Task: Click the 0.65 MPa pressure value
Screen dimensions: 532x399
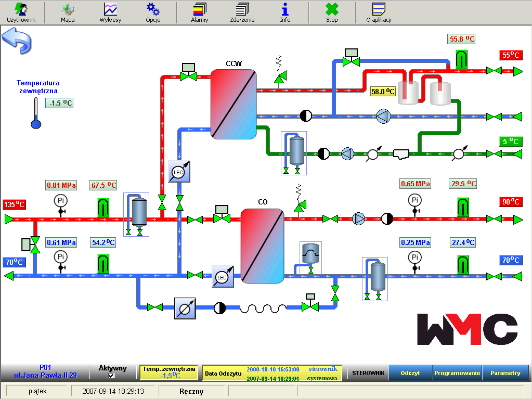Action: (x=416, y=184)
